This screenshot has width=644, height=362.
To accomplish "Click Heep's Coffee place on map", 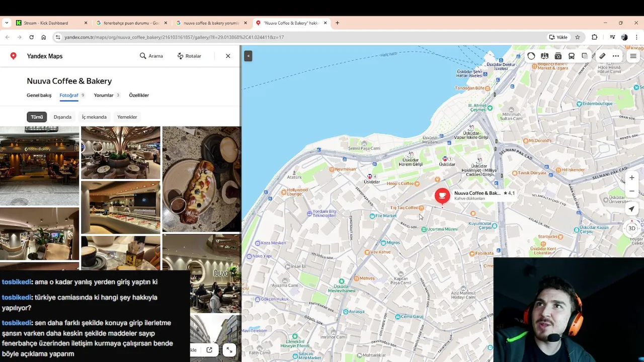I will [x=403, y=184].
